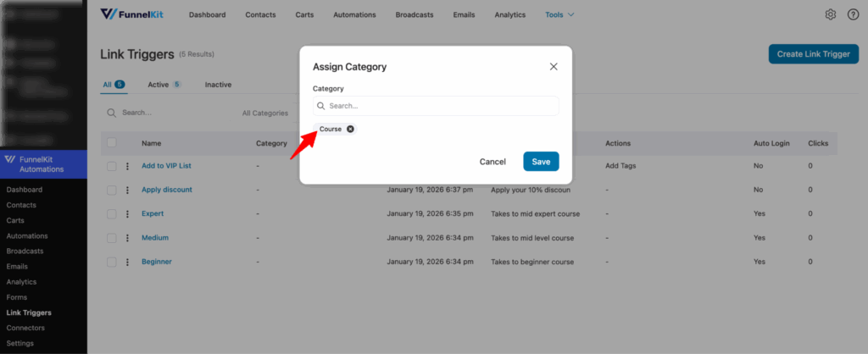Open Dashboard in the WordPress sidebar
The image size is (868, 354).
tap(25, 190)
